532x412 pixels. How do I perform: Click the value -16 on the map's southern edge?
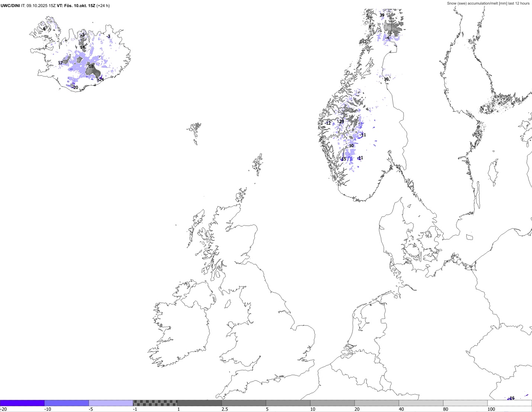point(511,398)
